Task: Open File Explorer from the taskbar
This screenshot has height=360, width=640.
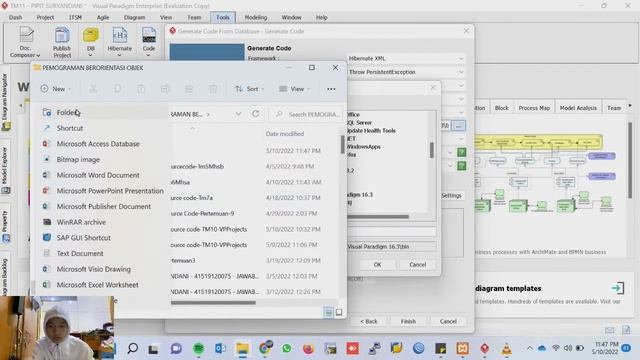Action: [242, 348]
